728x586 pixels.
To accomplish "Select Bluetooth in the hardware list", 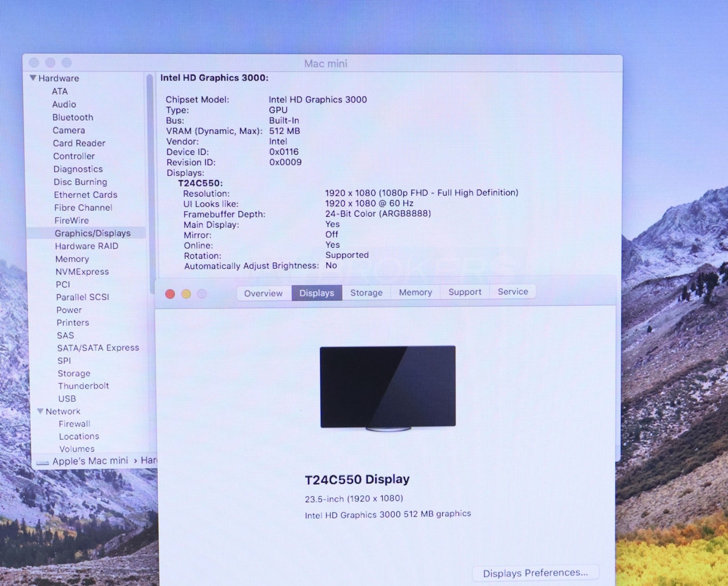I will (73, 117).
